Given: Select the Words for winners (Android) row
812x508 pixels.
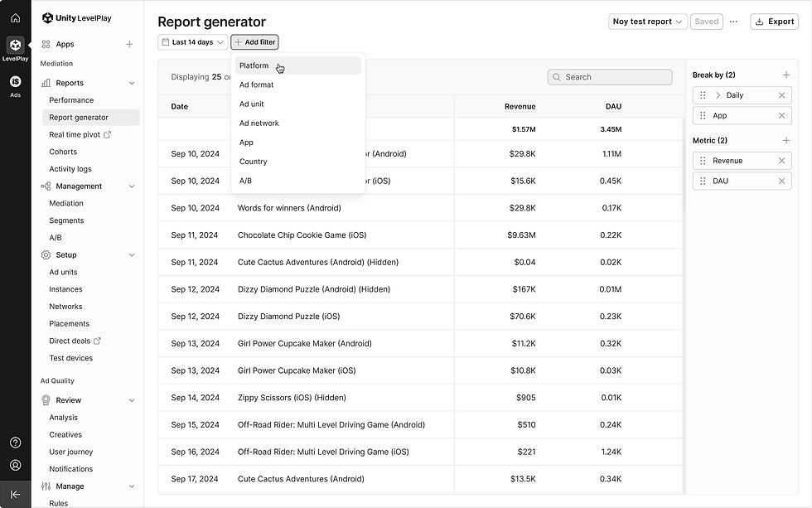Looking at the screenshot, I should tap(421, 208).
